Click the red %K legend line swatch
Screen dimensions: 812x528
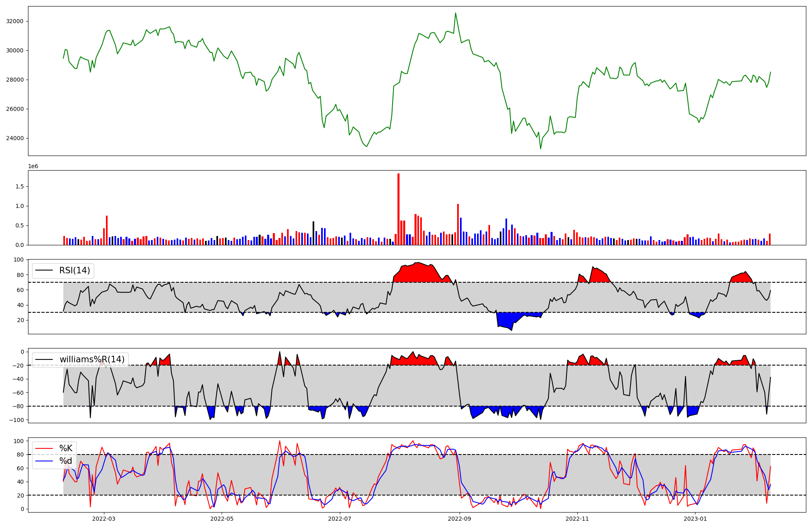[45, 448]
